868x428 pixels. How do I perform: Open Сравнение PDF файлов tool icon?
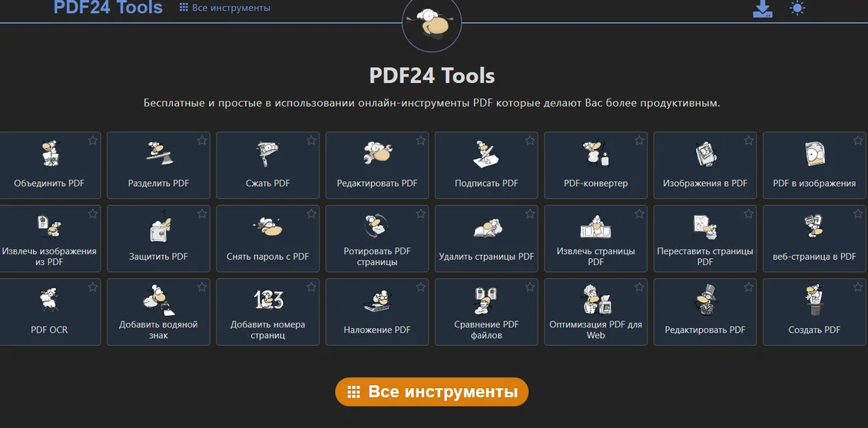pos(485,300)
